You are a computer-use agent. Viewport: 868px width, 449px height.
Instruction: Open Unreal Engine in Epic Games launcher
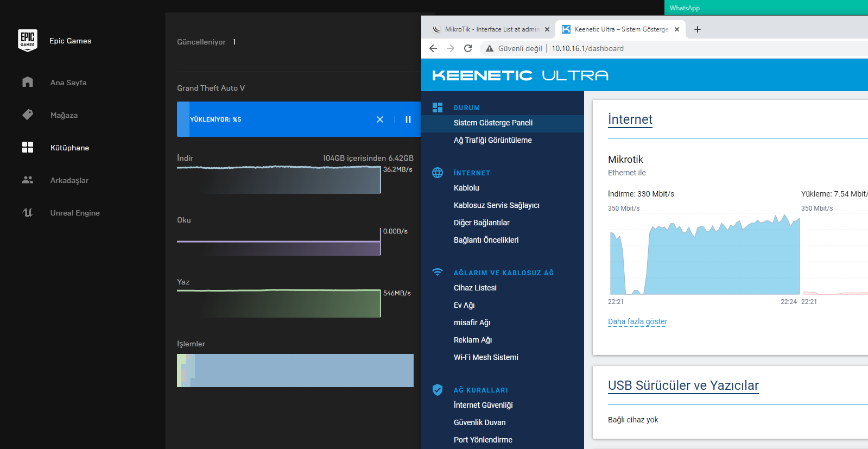pos(75,213)
